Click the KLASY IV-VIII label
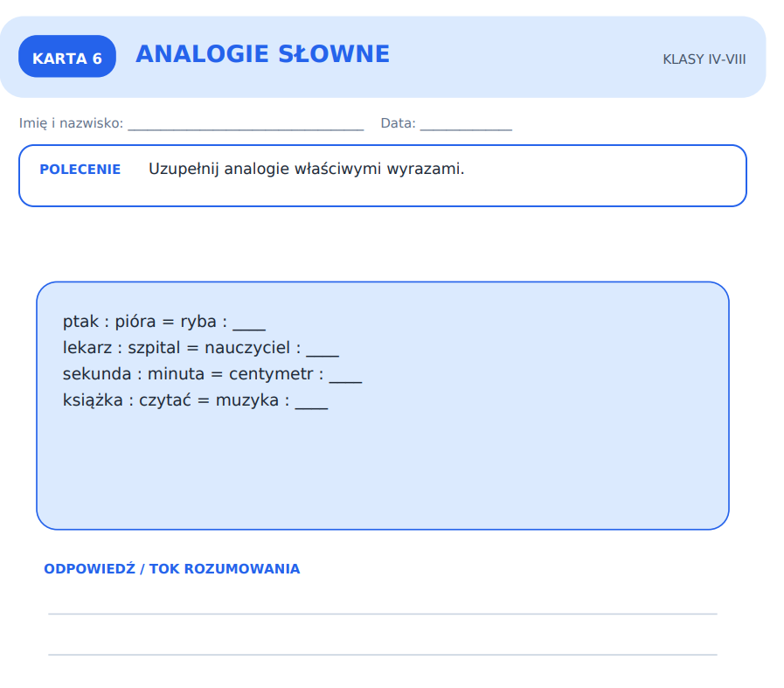784x688 pixels. 704,59
